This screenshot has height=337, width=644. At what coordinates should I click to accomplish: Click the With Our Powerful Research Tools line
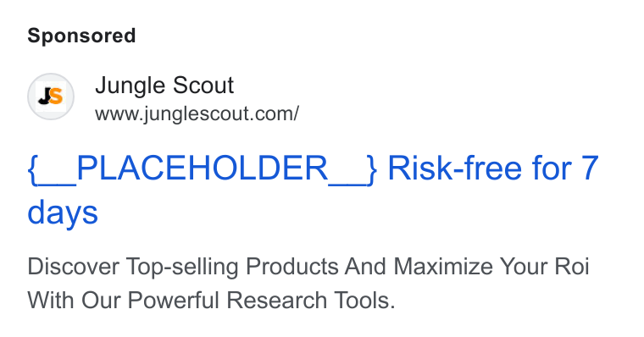tap(211, 300)
